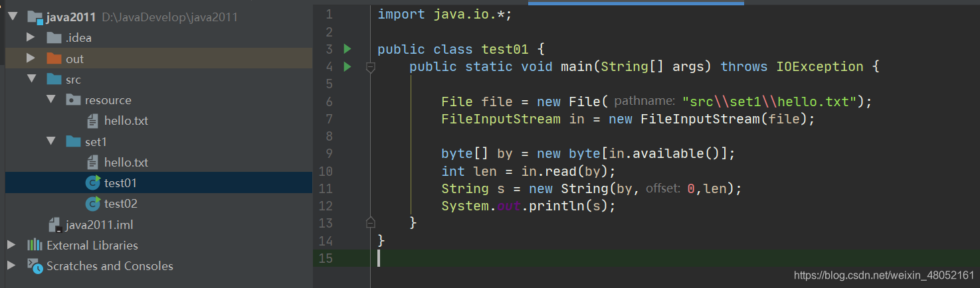The height and width of the screenshot is (288, 980).
Task: Expand Scratches and Consoles arrow
Action: click(x=11, y=265)
